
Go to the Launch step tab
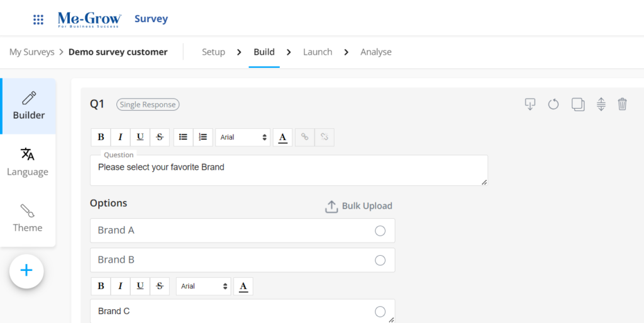(x=317, y=52)
